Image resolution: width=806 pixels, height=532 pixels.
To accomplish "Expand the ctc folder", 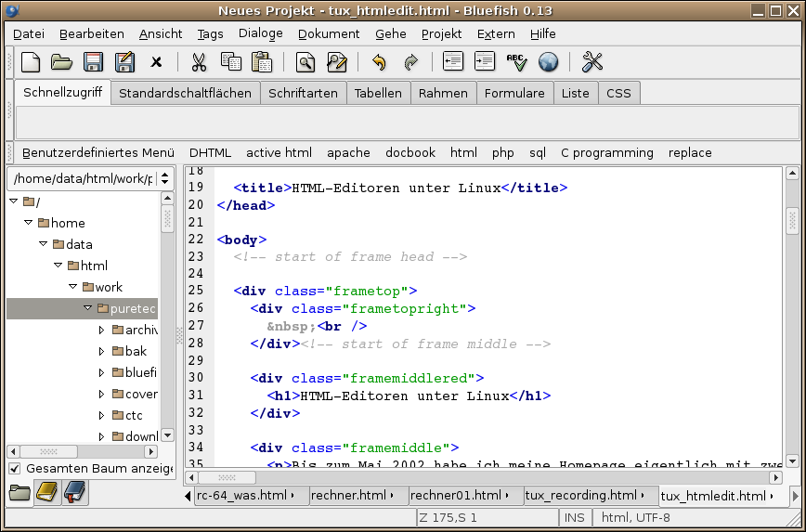I will point(102,415).
